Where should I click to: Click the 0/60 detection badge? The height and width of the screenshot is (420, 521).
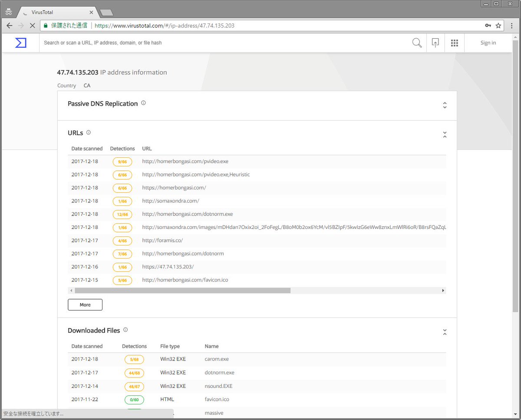(134, 399)
